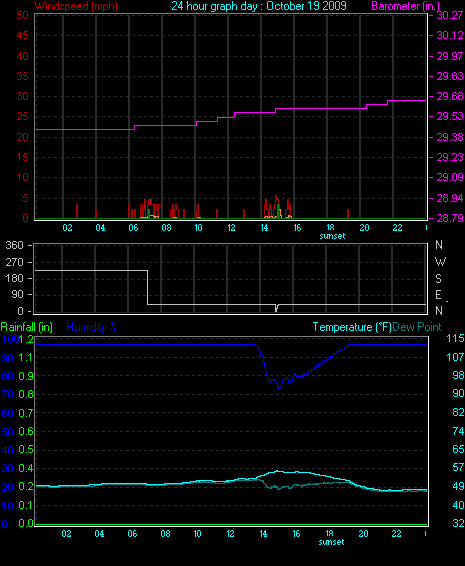Click the Temperature (°F) legend label
Screen dimensions: 465x566
coord(352,327)
